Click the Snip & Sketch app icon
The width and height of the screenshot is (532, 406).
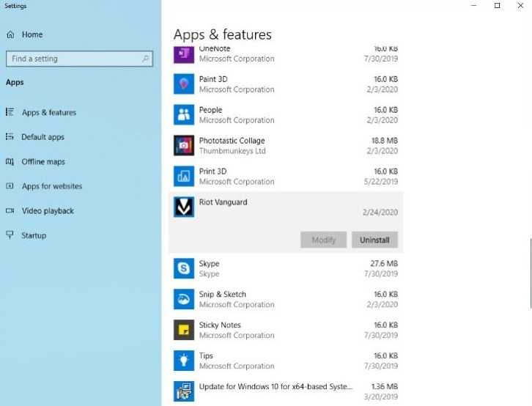pyautogui.click(x=183, y=299)
